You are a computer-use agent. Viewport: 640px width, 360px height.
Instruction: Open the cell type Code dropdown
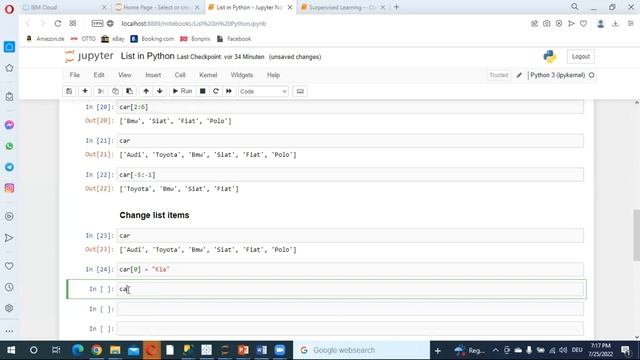(x=263, y=91)
